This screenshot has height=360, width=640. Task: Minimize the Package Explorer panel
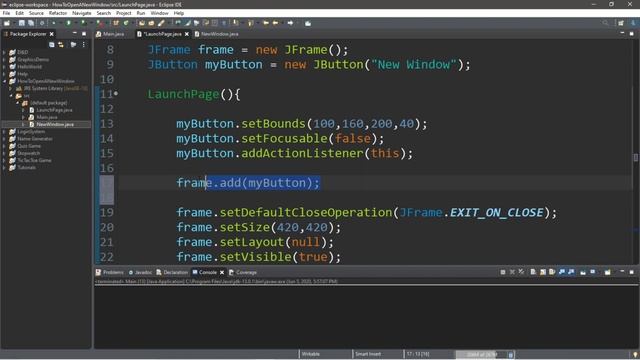pos(74,33)
